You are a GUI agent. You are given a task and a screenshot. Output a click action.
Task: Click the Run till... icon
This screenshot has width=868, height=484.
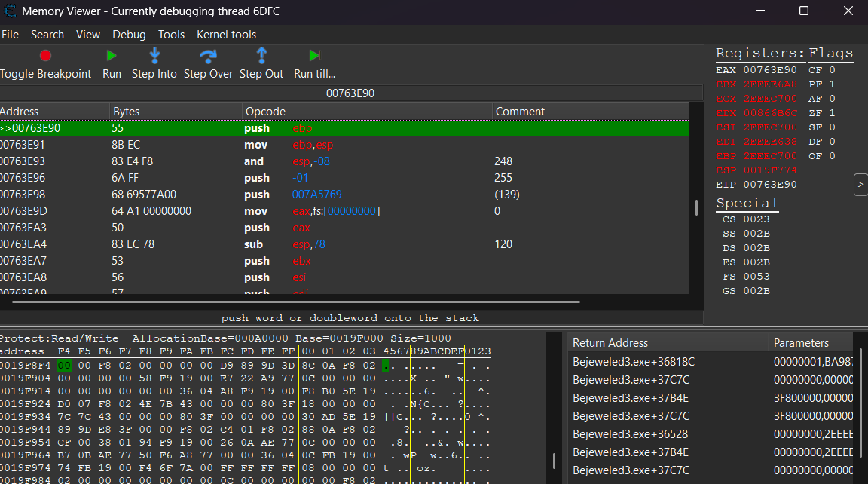click(x=314, y=56)
